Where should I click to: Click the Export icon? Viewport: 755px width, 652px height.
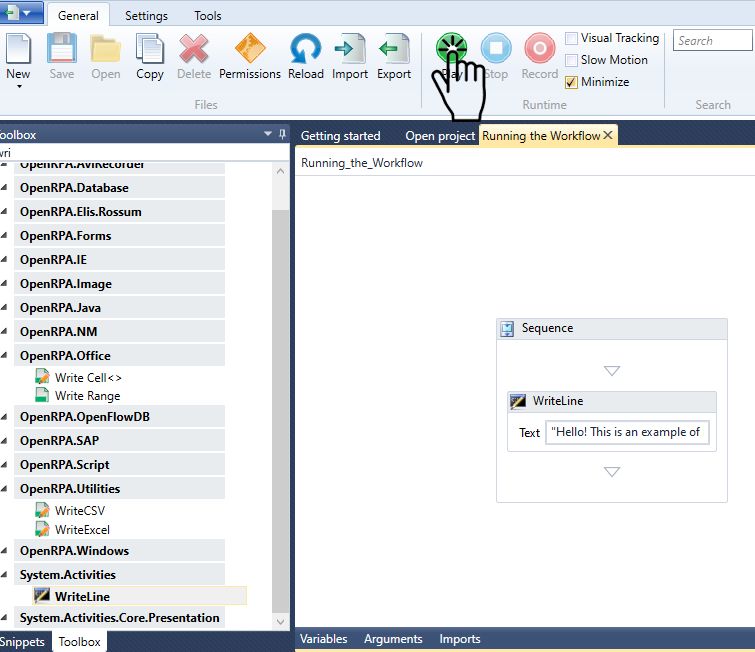pyautogui.click(x=394, y=50)
